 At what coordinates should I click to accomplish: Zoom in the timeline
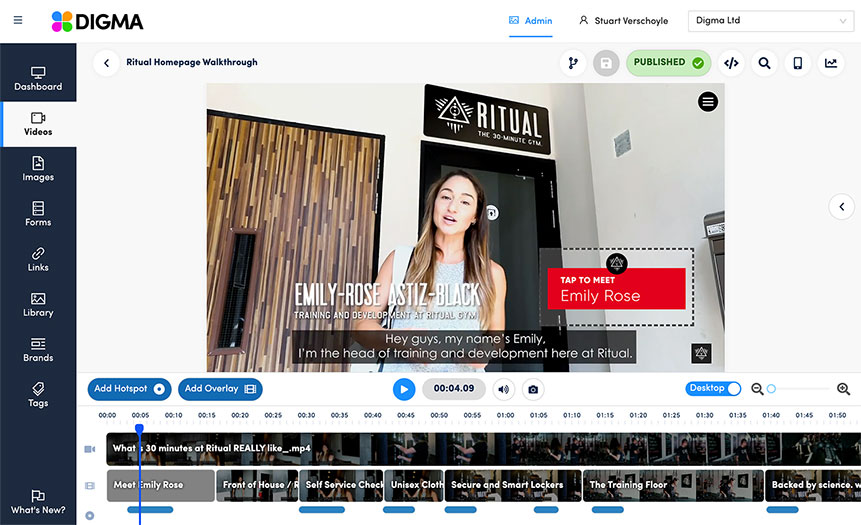pyautogui.click(x=843, y=389)
